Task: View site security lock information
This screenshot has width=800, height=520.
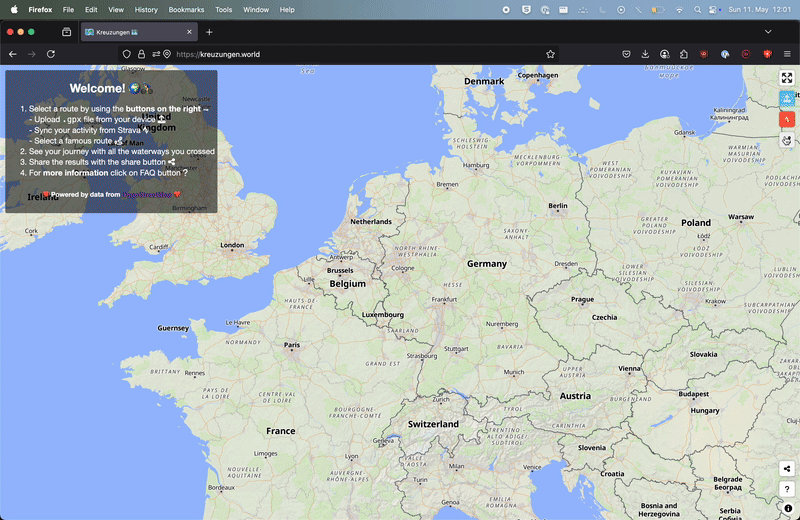Action: pyautogui.click(x=141, y=54)
